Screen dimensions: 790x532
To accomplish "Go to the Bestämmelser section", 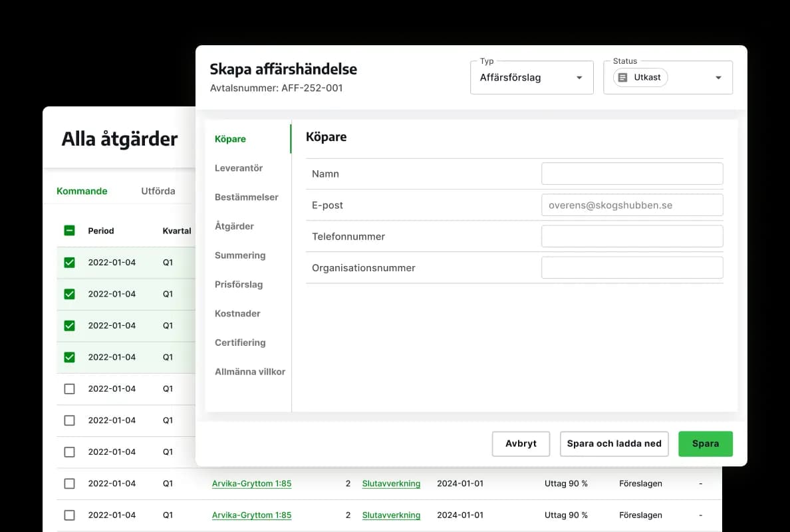I will coord(247,198).
